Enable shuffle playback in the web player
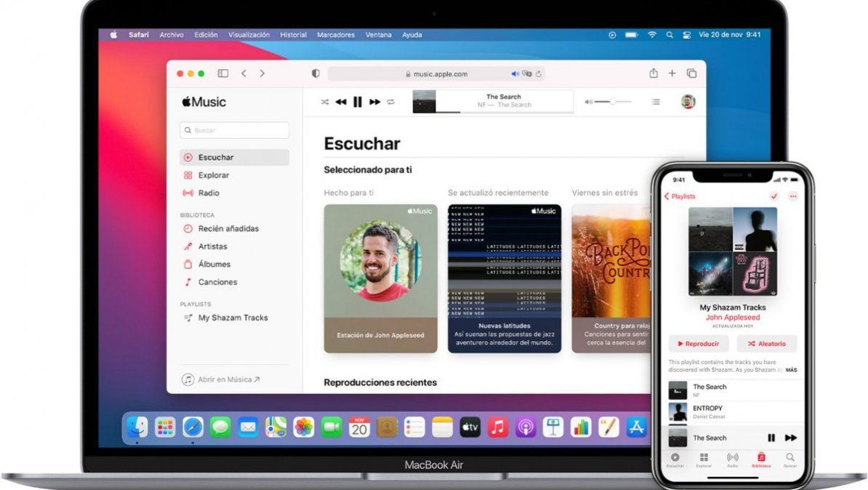Image resolution: width=868 pixels, height=490 pixels. pos(326,102)
